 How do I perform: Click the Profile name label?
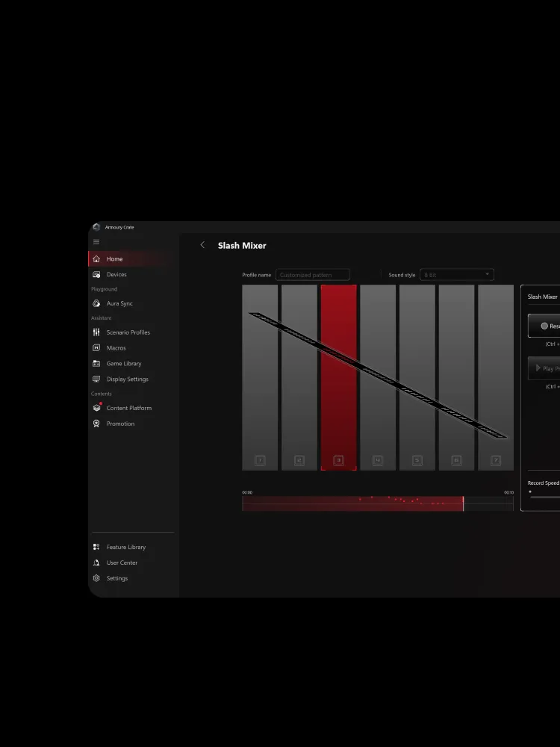[x=257, y=275]
